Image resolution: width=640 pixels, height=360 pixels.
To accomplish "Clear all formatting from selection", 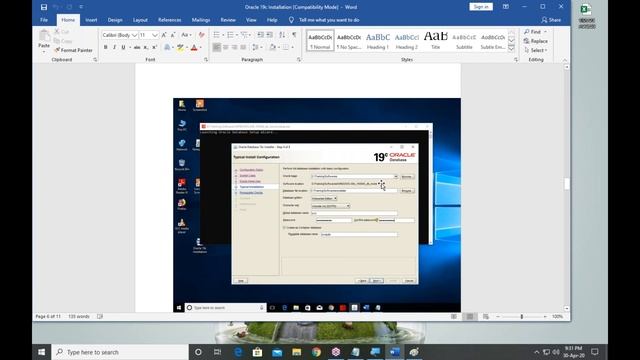I will point(201,35).
